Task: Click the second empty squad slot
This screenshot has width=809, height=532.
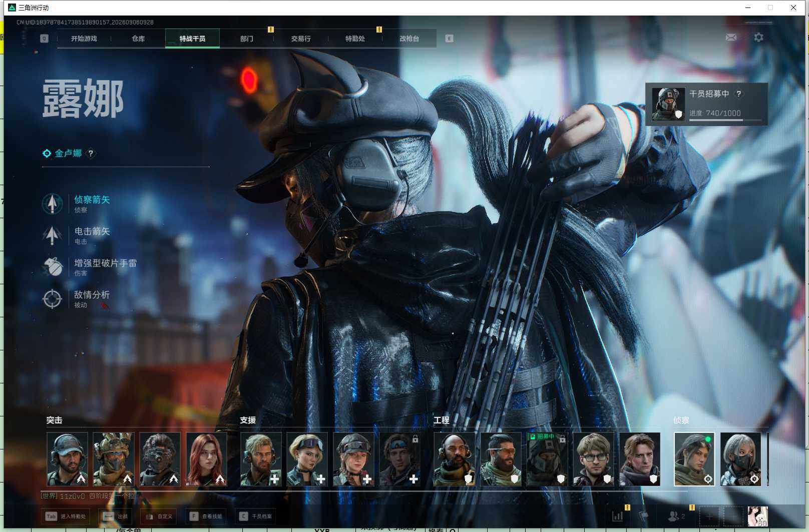Action: (733, 516)
